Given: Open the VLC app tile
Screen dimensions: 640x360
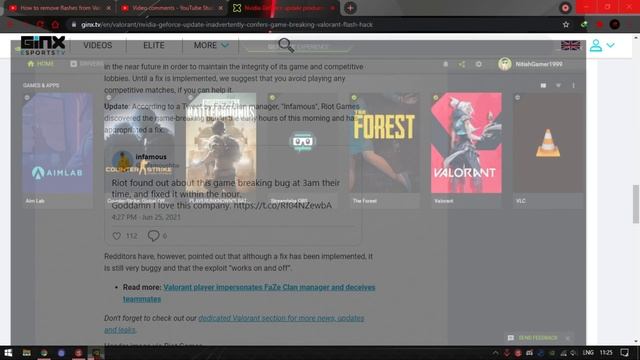Looking at the screenshot, I should tap(548, 150).
